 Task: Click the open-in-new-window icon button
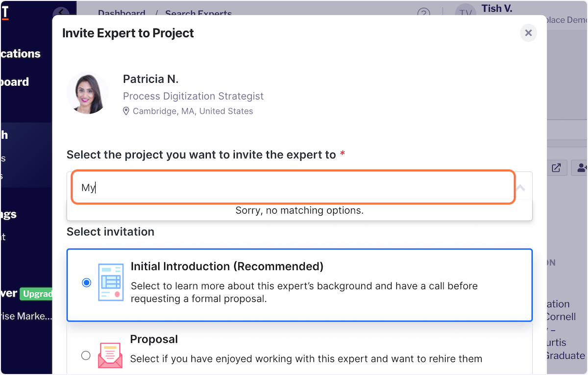(556, 167)
